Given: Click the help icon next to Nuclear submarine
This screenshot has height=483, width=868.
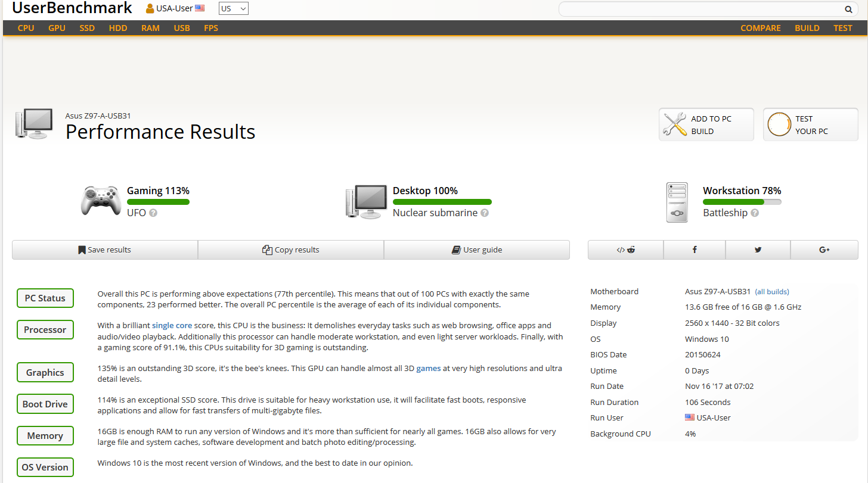Looking at the screenshot, I should (485, 213).
